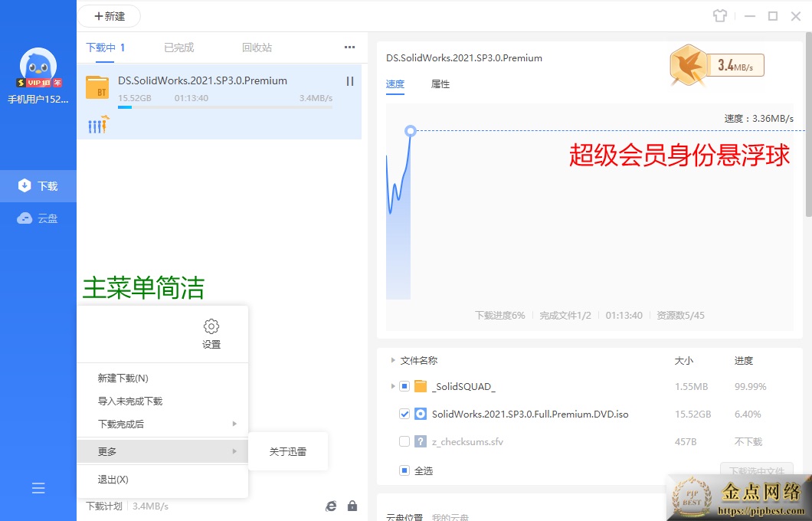Click the speed-up team icon under task
Viewport: 812px width, 521px height.
98,125
